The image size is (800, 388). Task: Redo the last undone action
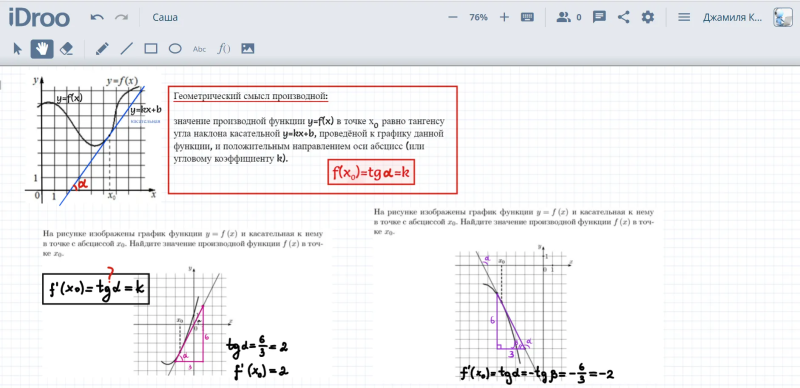(x=121, y=17)
